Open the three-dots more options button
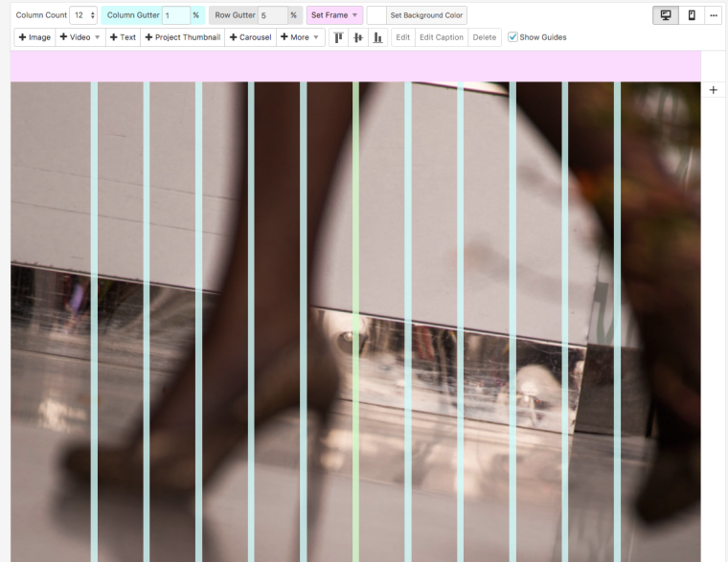Screen dimensions: 728x562 (714, 15)
